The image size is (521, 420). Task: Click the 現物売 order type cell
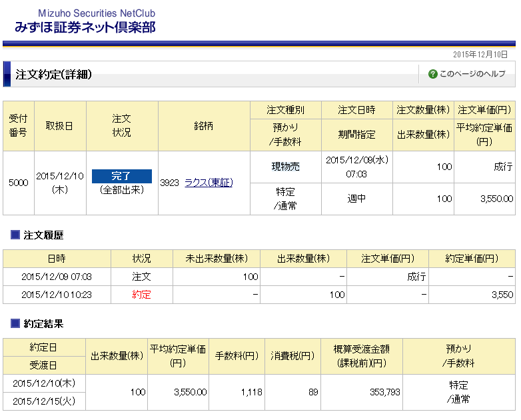[x=285, y=166]
